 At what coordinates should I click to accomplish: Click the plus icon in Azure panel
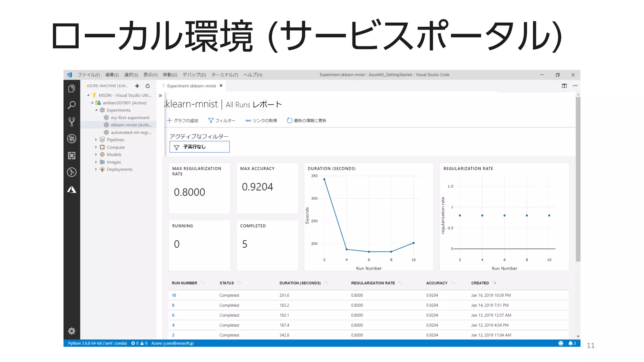137,86
